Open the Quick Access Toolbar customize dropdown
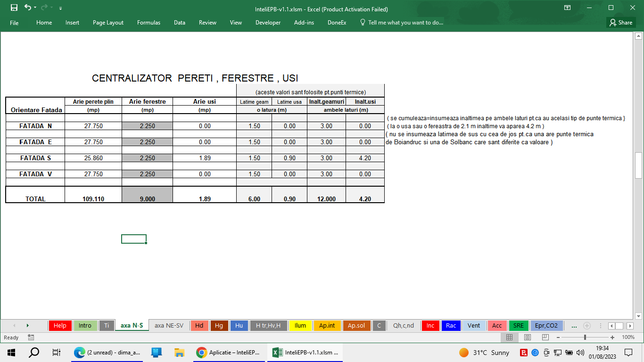Image resolution: width=644 pixels, height=362 pixels. [x=60, y=8]
